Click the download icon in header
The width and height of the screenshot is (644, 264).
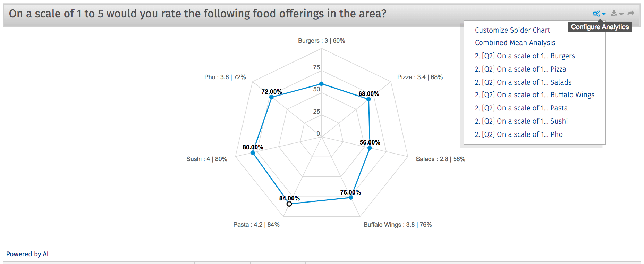614,14
